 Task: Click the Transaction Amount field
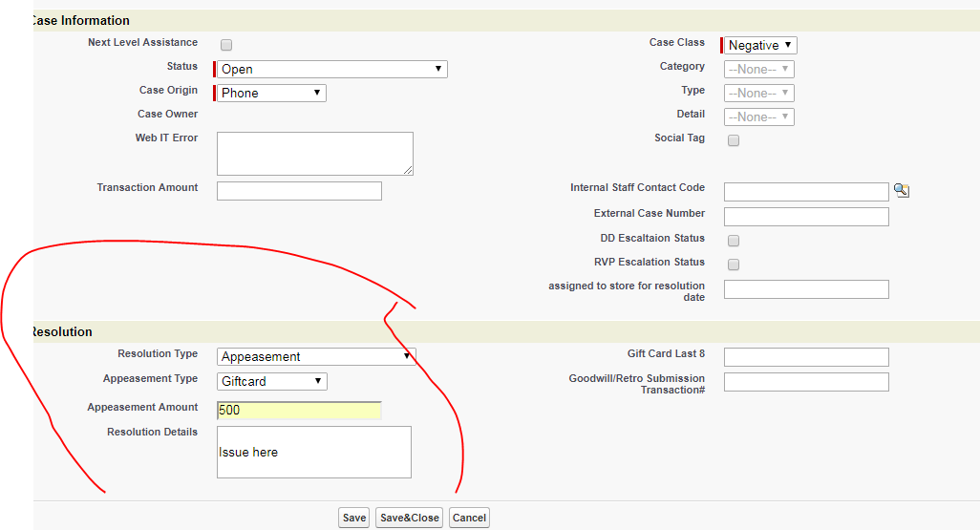[299, 191]
